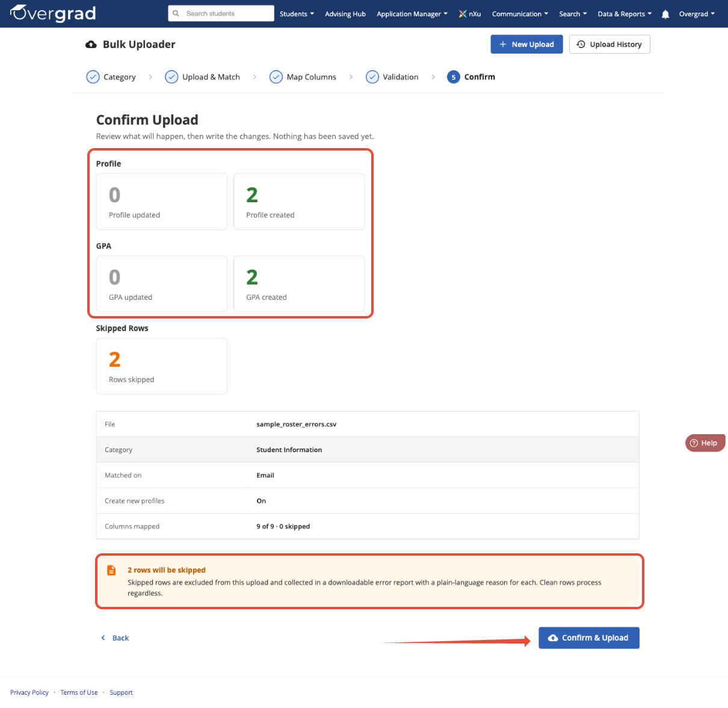This screenshot has width=728, height=708.
Task: Click the Back arrow chevron icon
Action: pos(103,638)
